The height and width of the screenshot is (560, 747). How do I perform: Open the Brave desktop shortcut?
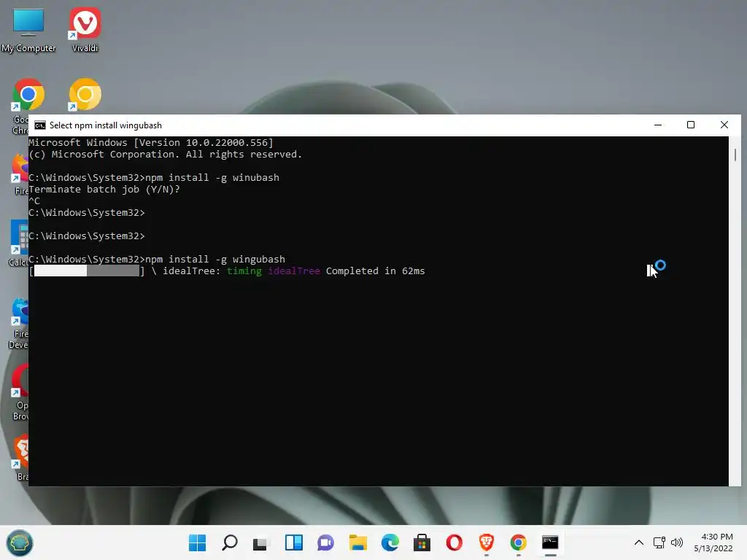pos(21,457)
